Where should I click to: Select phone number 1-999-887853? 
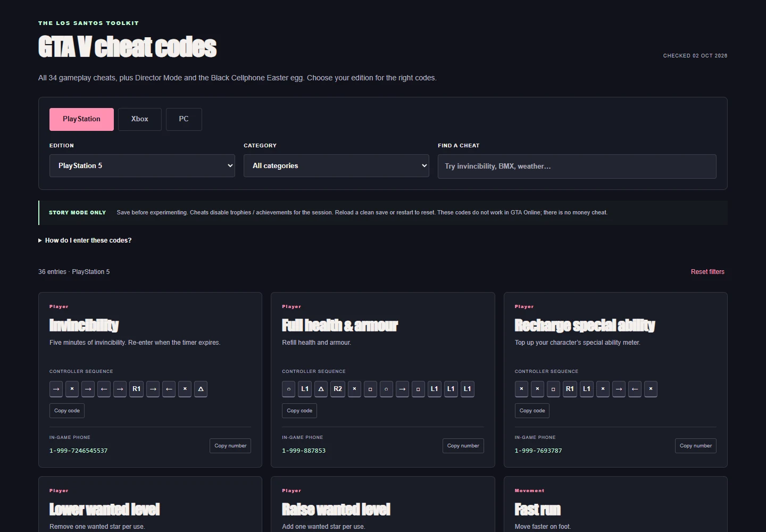pyautogui.click(x=304, y=451)
